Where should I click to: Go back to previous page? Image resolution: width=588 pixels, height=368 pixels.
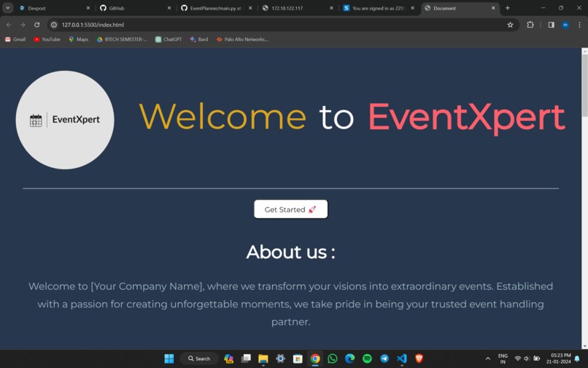(x=9, y=25)
